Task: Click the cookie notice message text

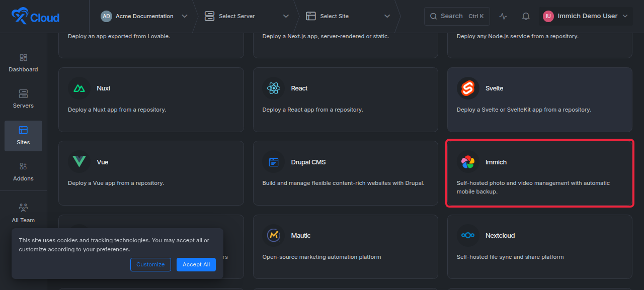Action: [x=114, y=245]
